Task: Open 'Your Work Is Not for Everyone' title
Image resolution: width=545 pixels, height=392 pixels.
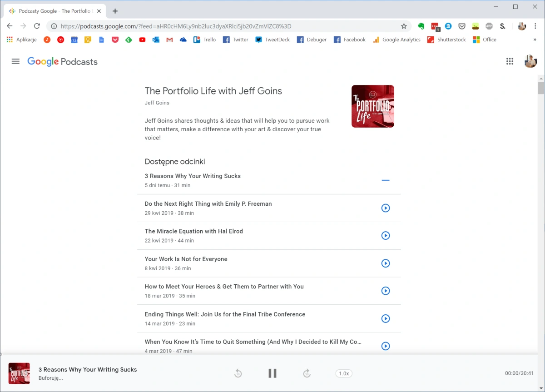Action: [186, 259]
